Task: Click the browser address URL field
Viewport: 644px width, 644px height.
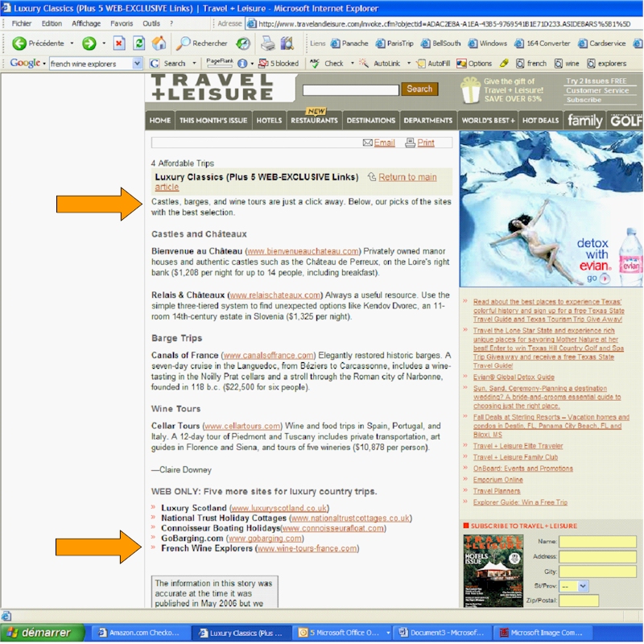Action: pos(444,24)
